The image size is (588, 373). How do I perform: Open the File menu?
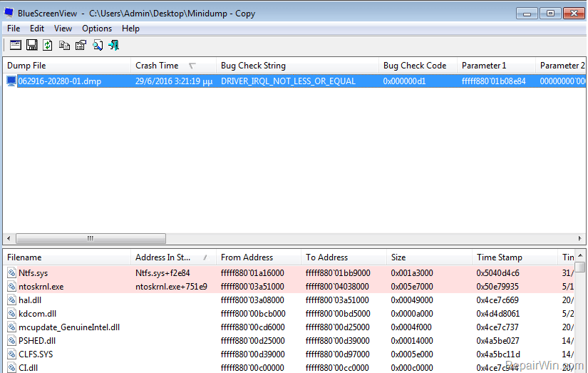(x=14, y=29)
